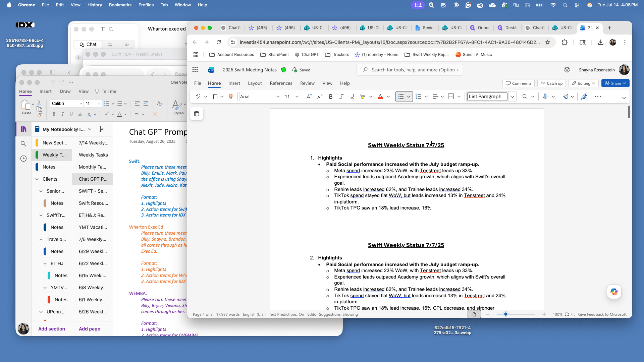The width and height of the screenshot is (644, 362).
Task: Click Italic in Word toolbar
Action: tap(341, 97)
